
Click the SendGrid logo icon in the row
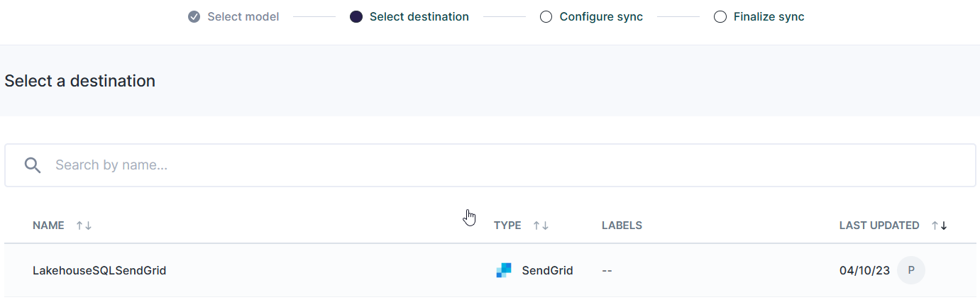(x=504, y=270)
